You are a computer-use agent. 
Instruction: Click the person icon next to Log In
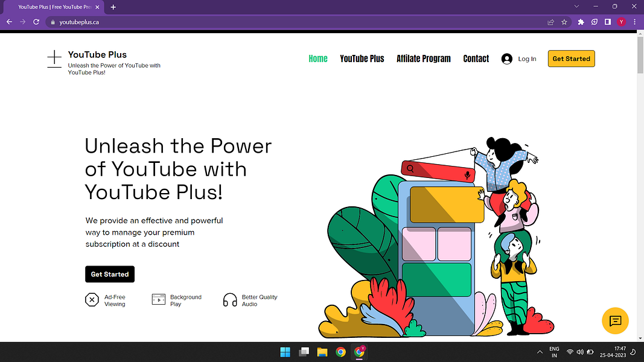pyautogui.click(x=506, y=59)
